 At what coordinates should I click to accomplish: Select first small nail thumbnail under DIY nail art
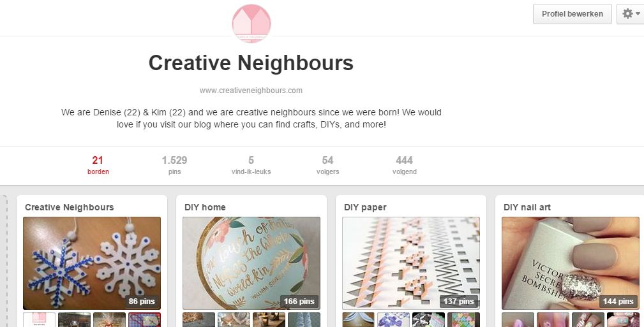tap(518, 319)
